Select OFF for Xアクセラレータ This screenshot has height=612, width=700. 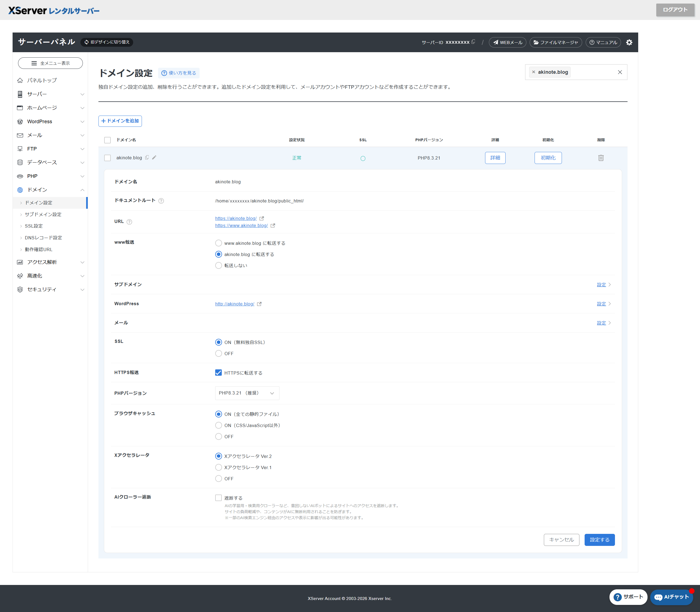pos(218,478)
